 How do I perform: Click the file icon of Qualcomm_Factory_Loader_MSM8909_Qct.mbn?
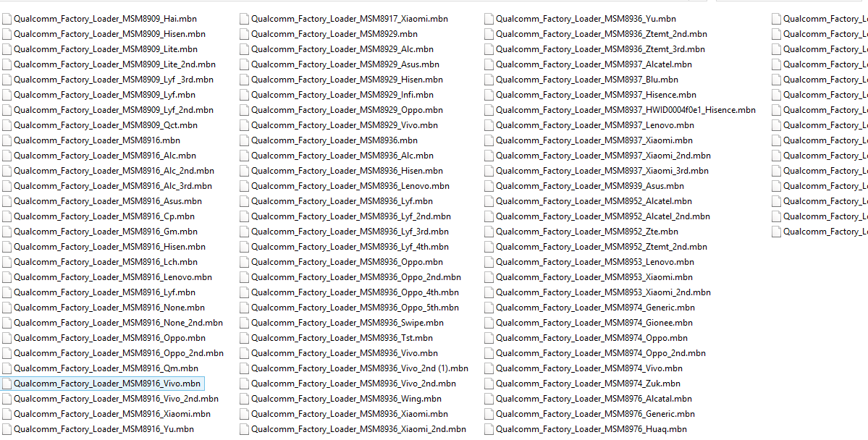[x=7, y=125]
